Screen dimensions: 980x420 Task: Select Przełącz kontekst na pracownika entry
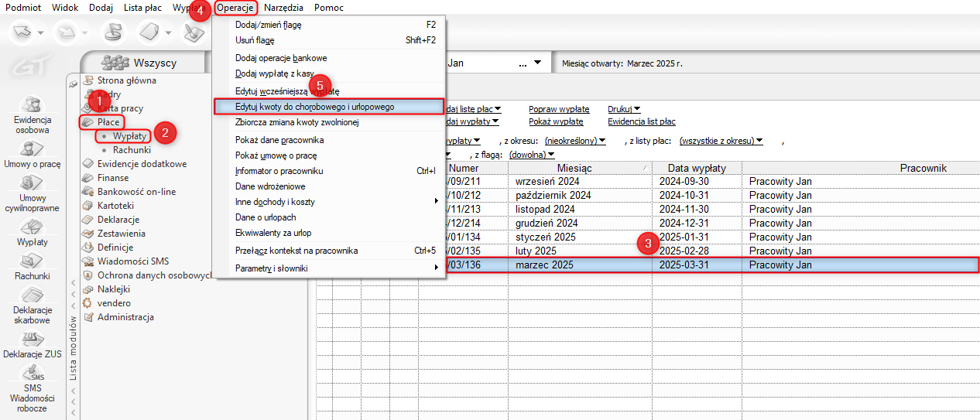329,251
